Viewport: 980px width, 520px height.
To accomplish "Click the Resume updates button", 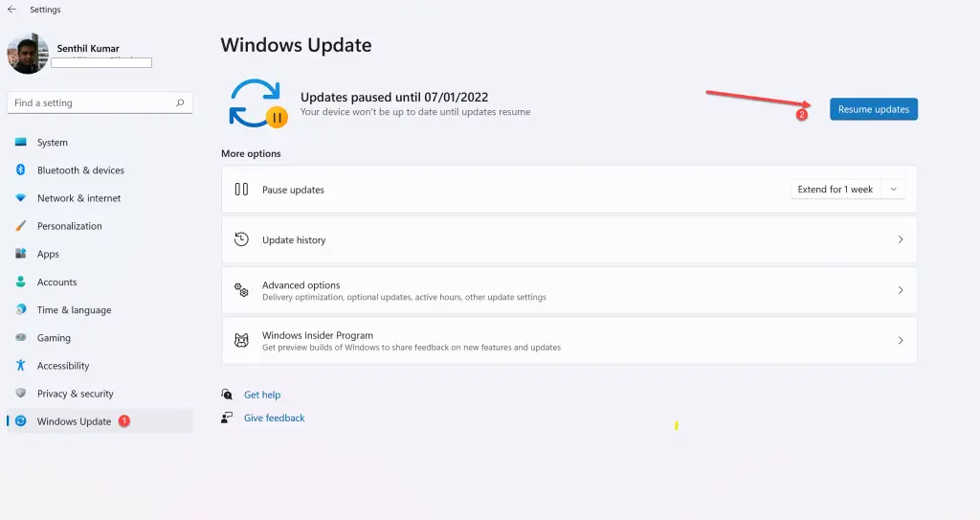I will click(873, 109).
